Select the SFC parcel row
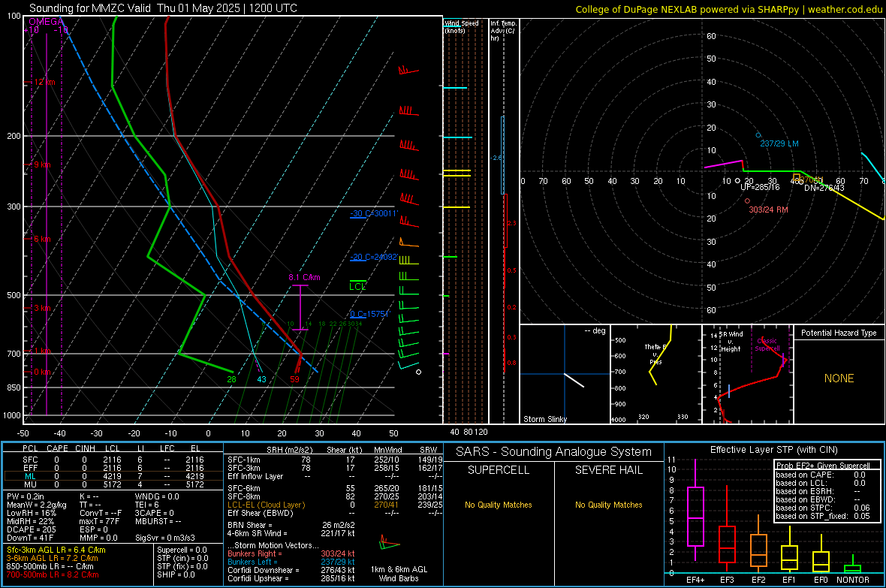Viewport: 886px width, 588px height. coord(113,460)
